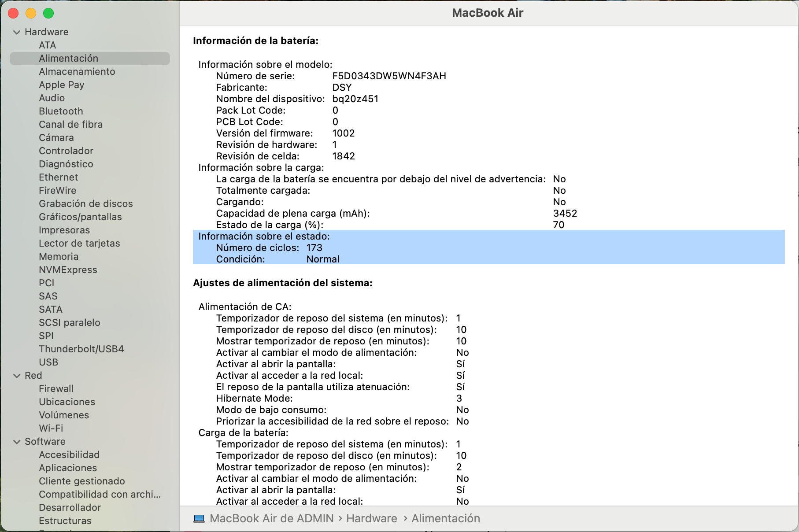The height and width of the screenshot is (532, 799).
Task: Open the Almacenamiento entry
Action: coord(77,71)
